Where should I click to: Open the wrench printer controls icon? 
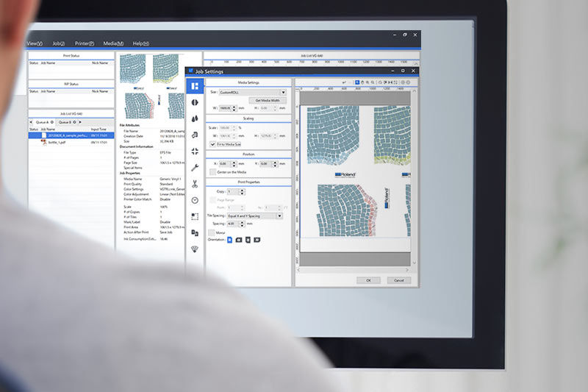point(195,168)
